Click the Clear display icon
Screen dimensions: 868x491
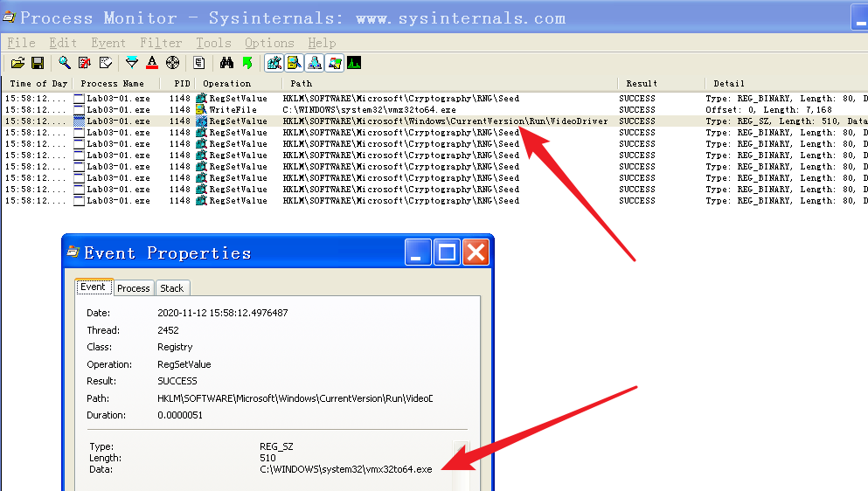(x=105, y=63)
